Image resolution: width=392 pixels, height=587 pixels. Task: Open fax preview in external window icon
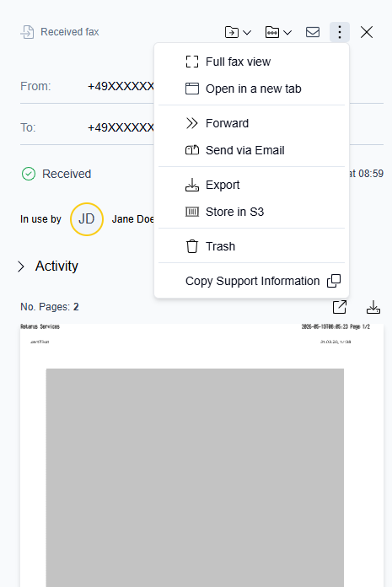point(340,307)
